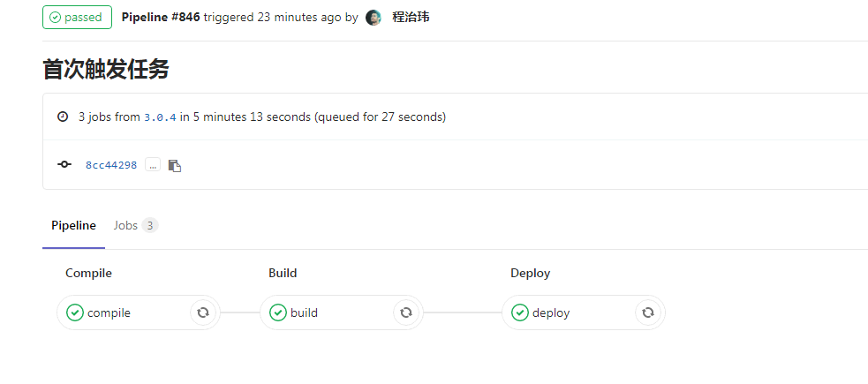Select the Pipeline tab
This screenshot has height=384, width=868.
(73, 226)
